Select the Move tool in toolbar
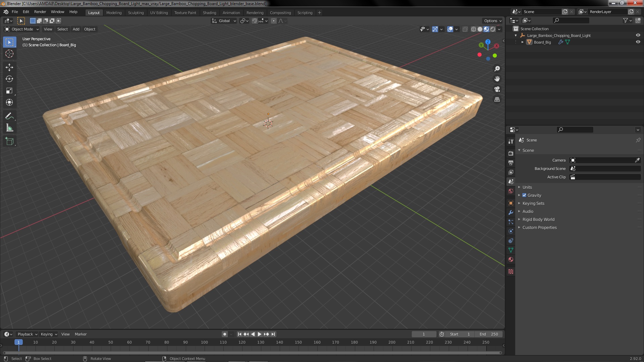Image resolution: width=644 pixels, height=362 pixels. point(9,67)
